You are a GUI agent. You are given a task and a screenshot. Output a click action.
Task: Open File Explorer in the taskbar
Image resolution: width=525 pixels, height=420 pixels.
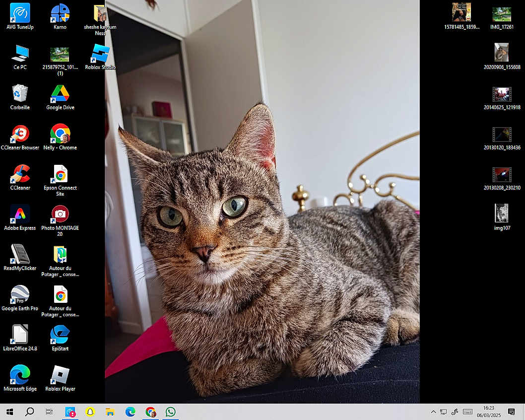110,412
